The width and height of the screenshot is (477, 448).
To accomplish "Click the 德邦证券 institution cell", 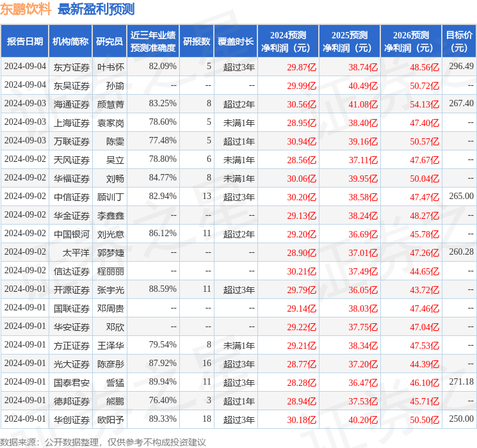I will coord(72,401).
